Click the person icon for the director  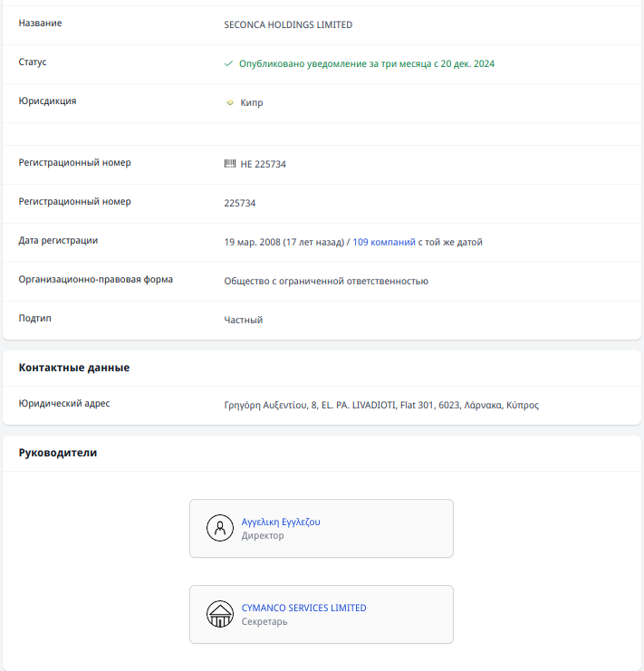point(220,528)
